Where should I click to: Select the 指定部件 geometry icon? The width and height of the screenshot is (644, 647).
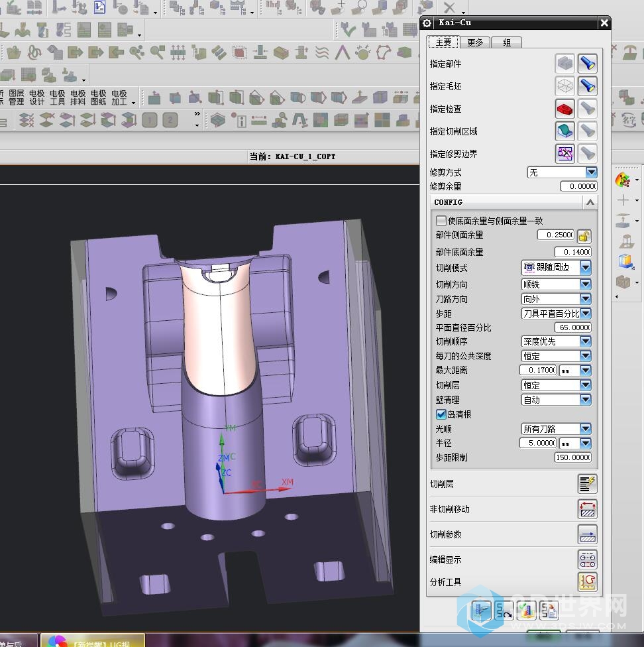[x=565, y=64]
